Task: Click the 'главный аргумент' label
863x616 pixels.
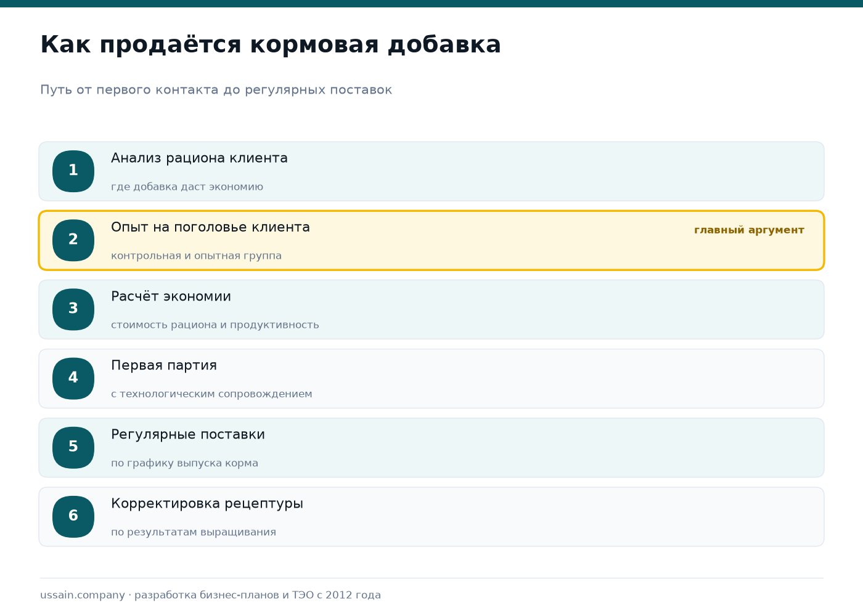Action: click(x=749, y=230)
